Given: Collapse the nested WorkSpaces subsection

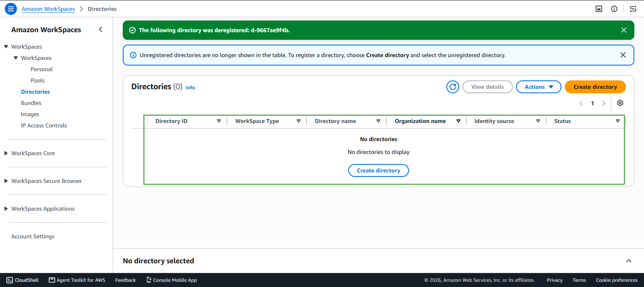Looking at the screenshot, I should coord(16,58).
